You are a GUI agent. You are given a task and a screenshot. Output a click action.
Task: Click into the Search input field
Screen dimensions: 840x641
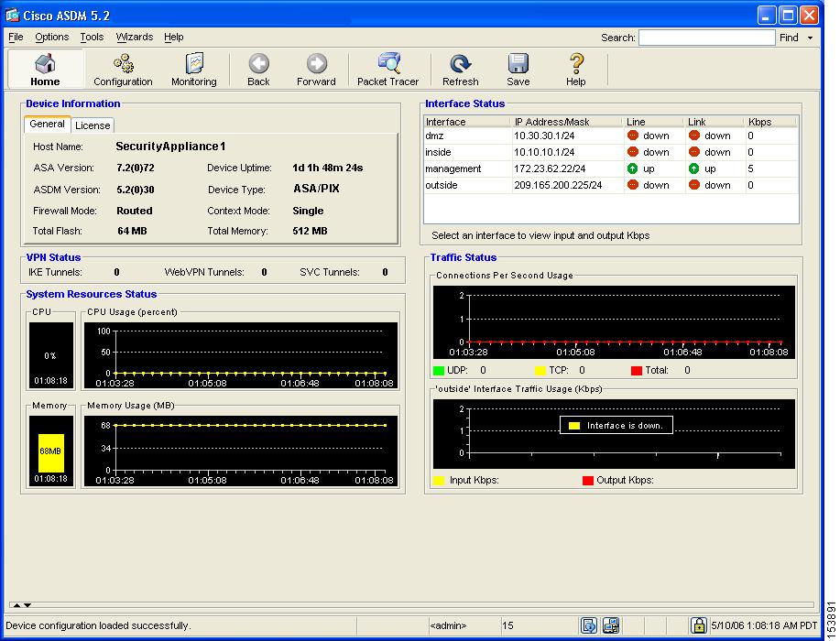(706, 38)
